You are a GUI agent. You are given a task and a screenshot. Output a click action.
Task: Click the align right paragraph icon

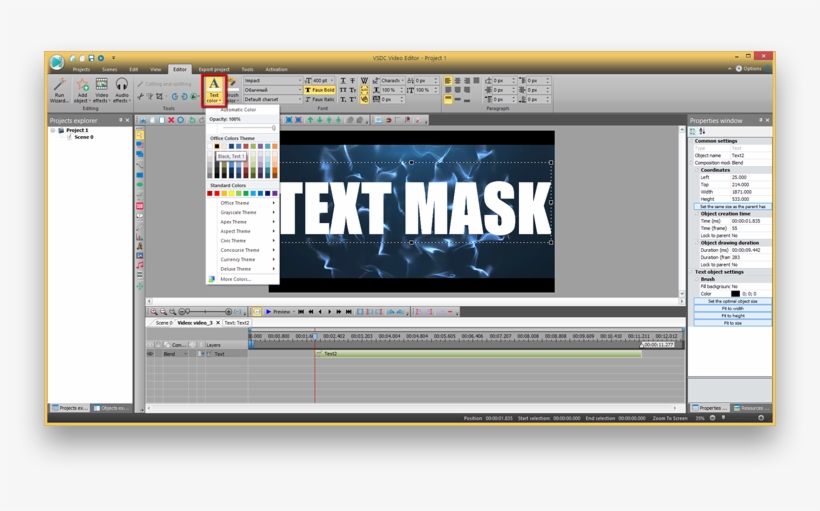point(467,81)
